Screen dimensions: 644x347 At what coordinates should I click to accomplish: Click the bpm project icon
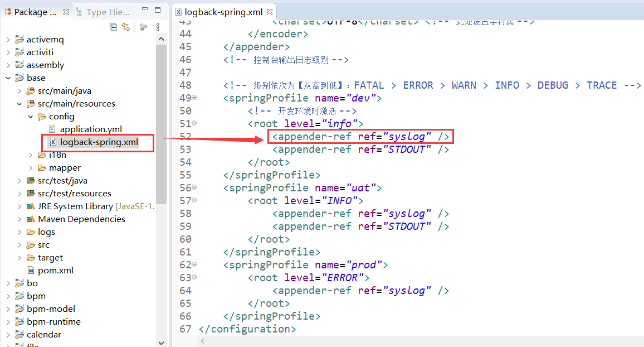pyautogui.click(x=19, y=296)
